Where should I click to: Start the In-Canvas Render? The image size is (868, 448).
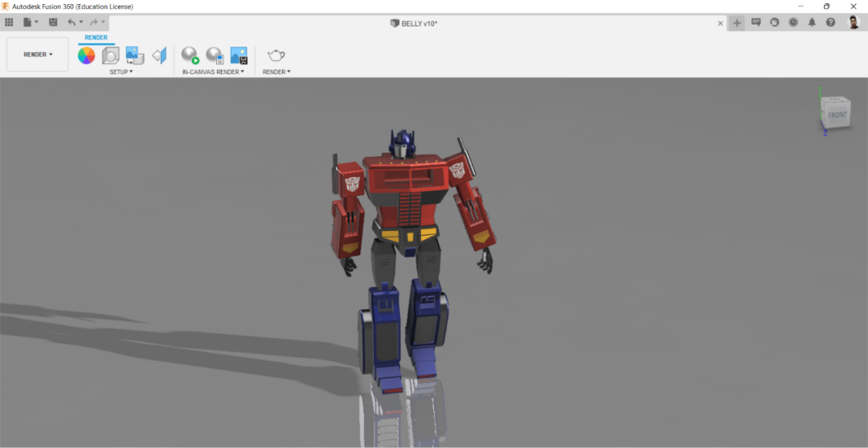[190, 55]
